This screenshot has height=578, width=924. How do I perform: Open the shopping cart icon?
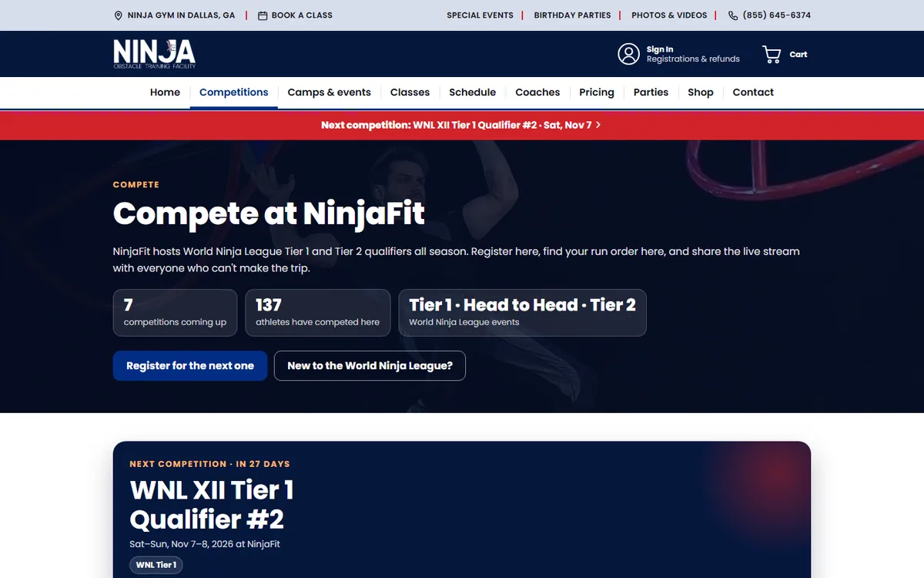tap(772, 54)
